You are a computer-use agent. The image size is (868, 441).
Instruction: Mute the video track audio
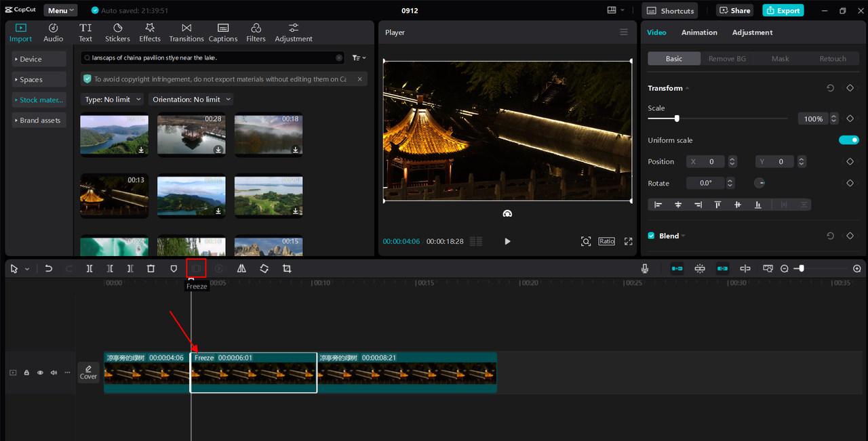pos(54,373)
